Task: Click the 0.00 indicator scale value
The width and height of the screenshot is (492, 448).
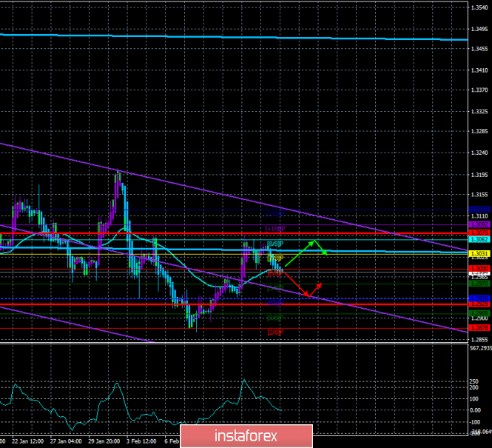Action: pos(475,410)
